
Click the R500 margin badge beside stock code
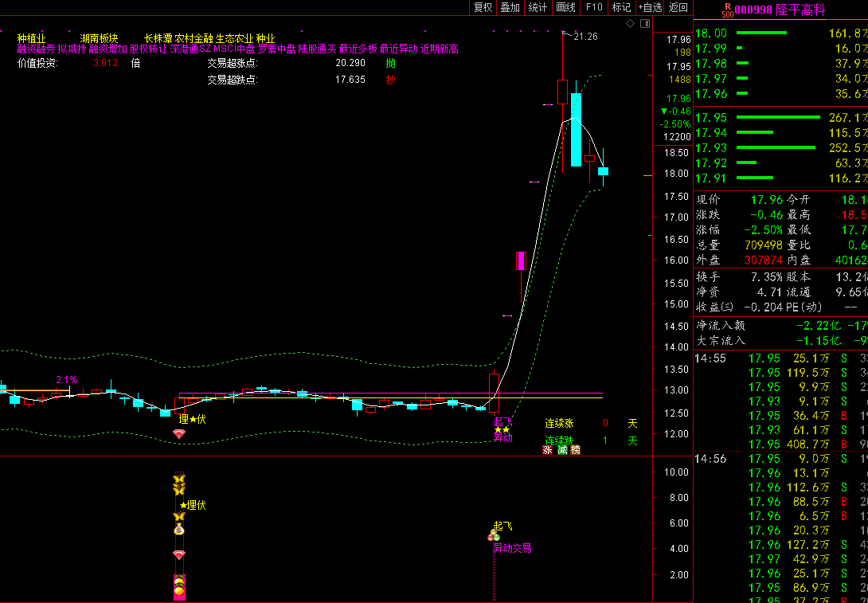click(x=727, y=10)
